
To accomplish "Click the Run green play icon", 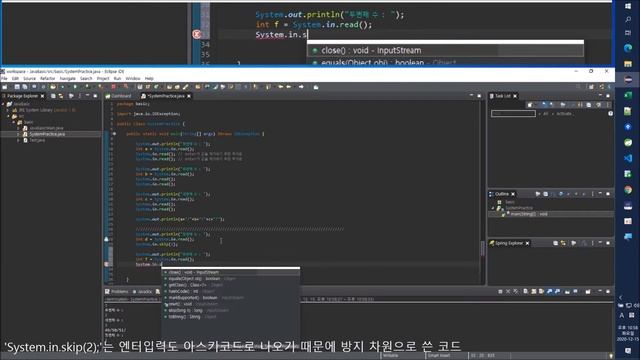I will [75, 87].
